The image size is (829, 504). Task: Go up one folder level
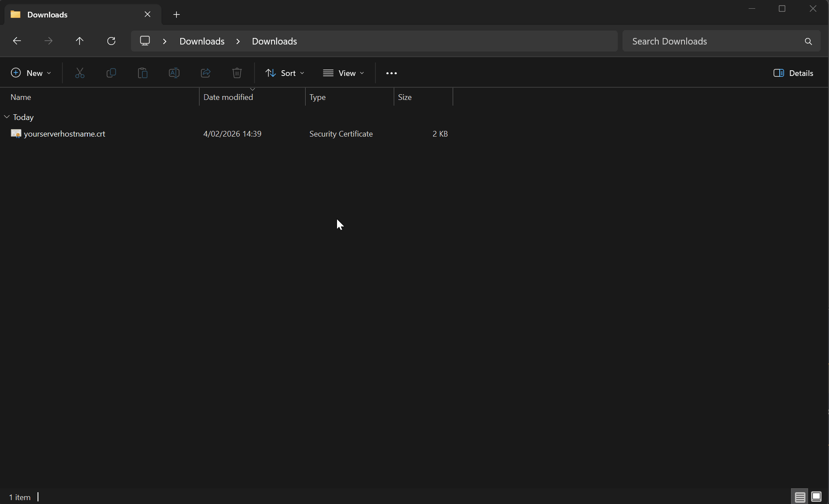79,41
